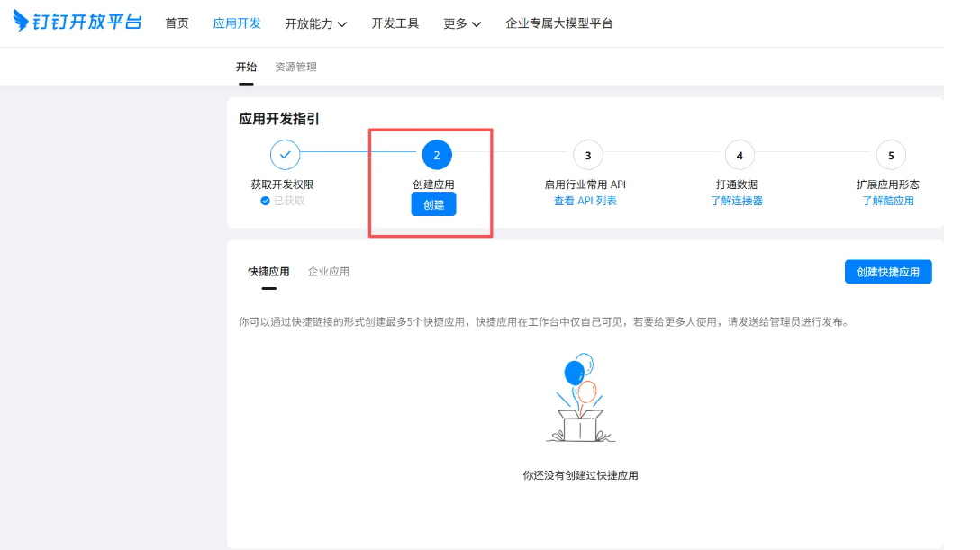Click the DingTalk Open Platform logo

(x=77, y=23)
